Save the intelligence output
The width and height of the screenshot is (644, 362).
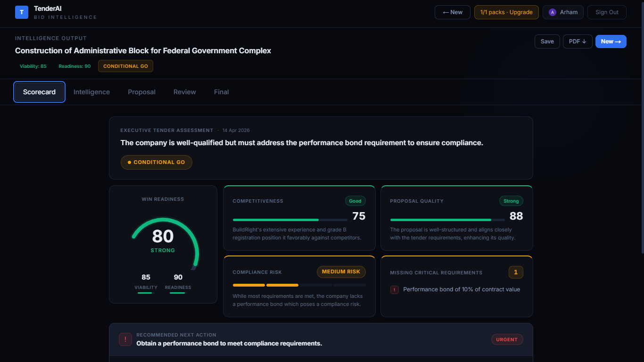547,41
